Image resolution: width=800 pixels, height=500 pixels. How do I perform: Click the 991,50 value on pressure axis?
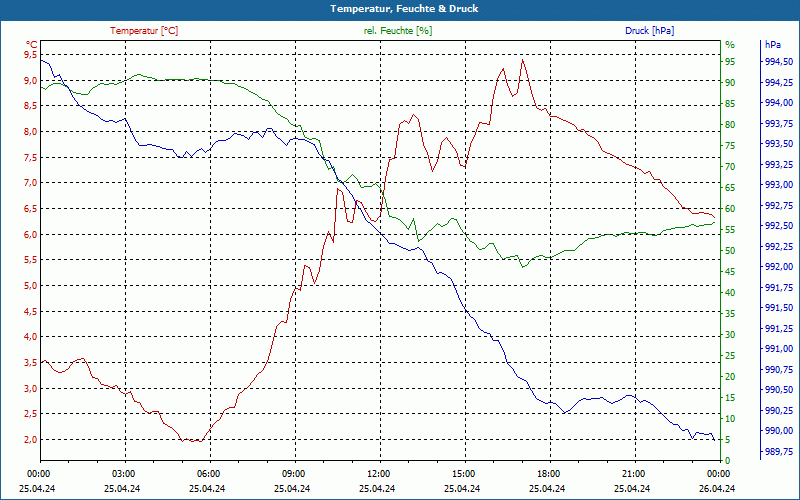pos(779,308)
